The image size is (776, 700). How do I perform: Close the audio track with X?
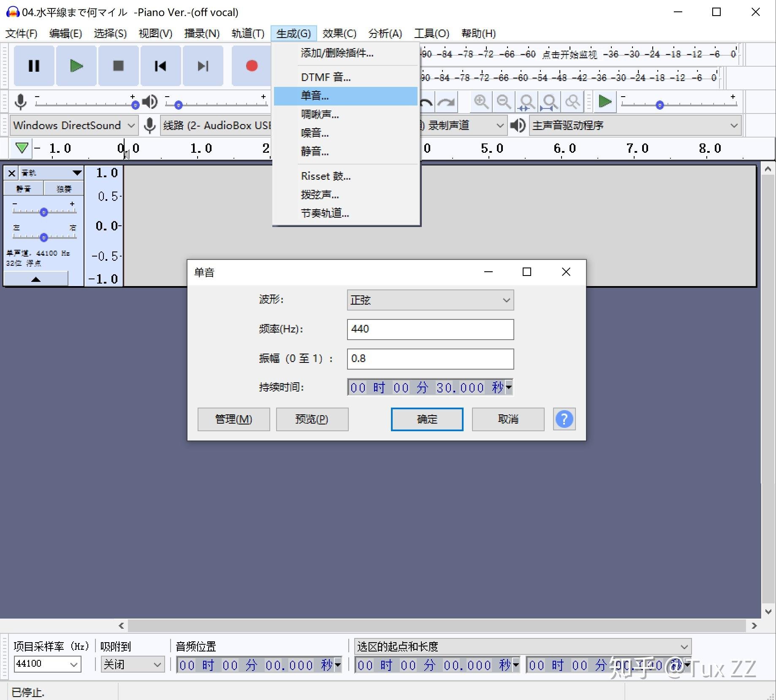(x=12, y=173)
